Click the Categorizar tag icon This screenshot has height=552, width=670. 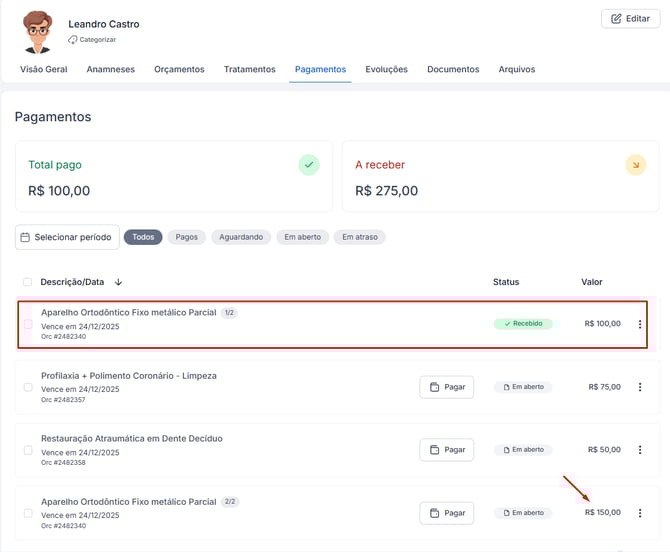click(x=73, y=40)
